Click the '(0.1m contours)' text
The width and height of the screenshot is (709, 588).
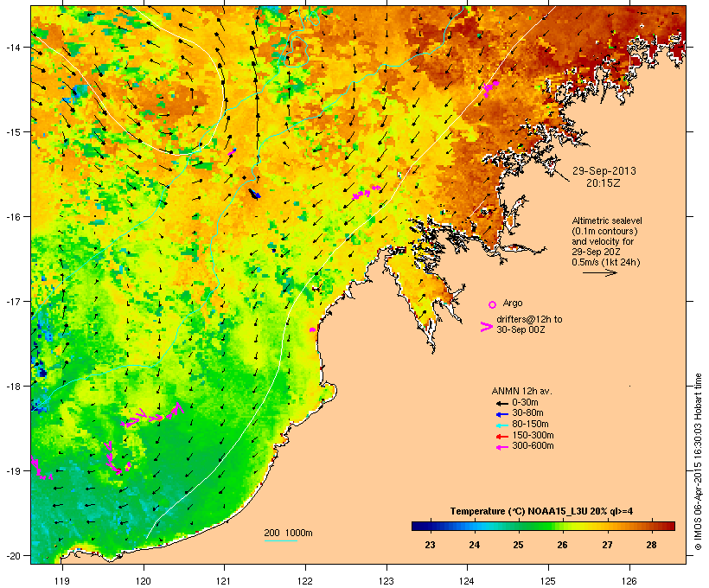pos(604,231)
